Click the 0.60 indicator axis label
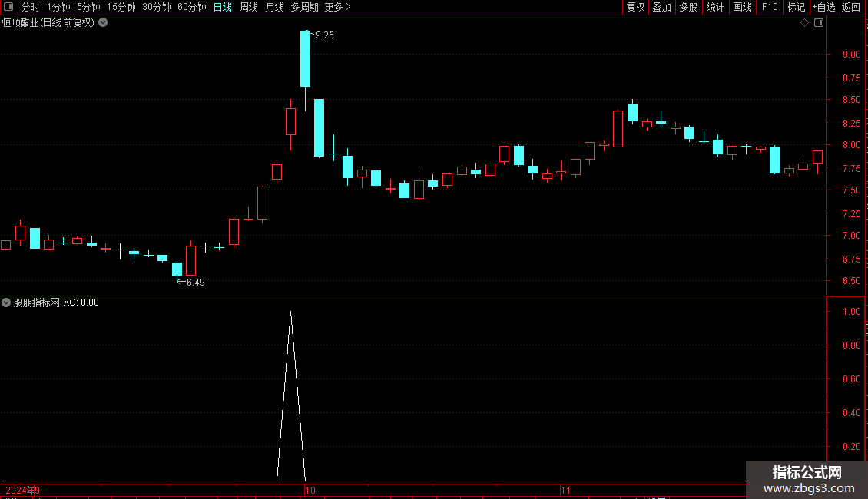 click(x=851, y=379)
